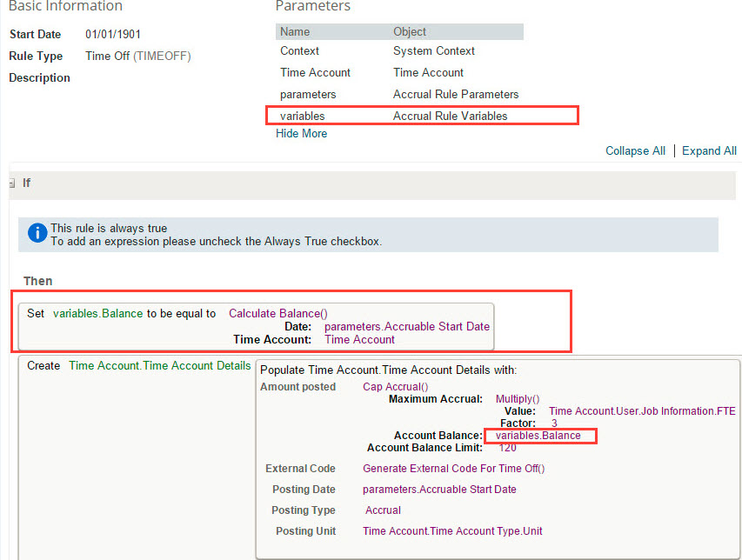Click the 'Populate Time Account.Time Account Details with:' text

tap(389, 370)
